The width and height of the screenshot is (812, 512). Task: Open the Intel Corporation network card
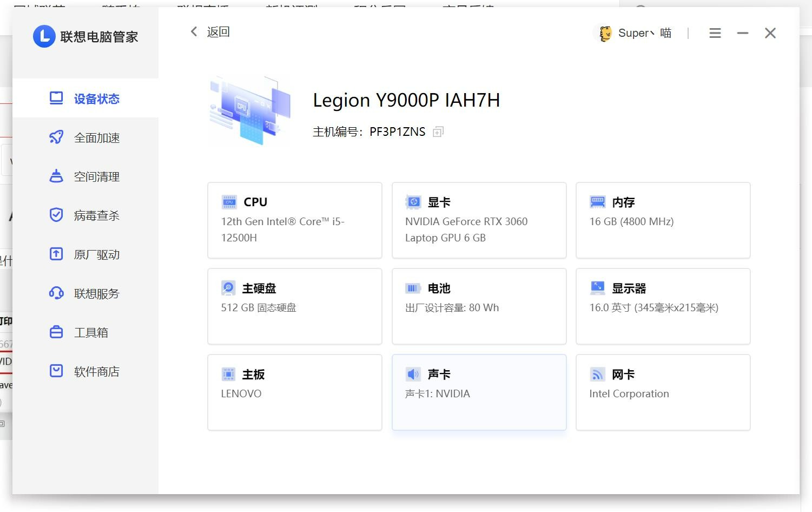[x=663, y=392]
